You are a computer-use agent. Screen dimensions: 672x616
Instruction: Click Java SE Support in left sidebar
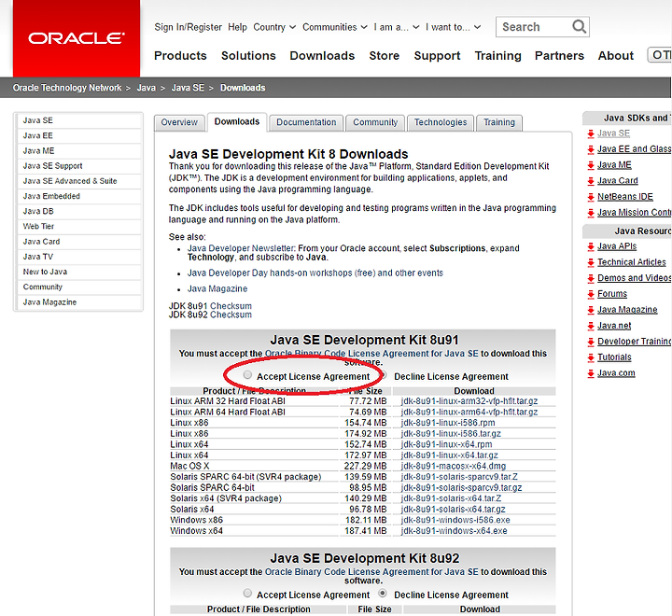[78, 166]
